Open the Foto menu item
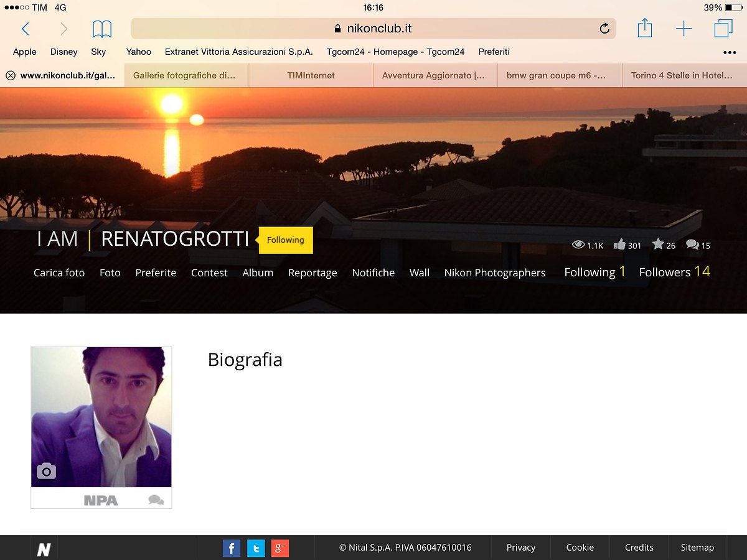 [110, 273]
